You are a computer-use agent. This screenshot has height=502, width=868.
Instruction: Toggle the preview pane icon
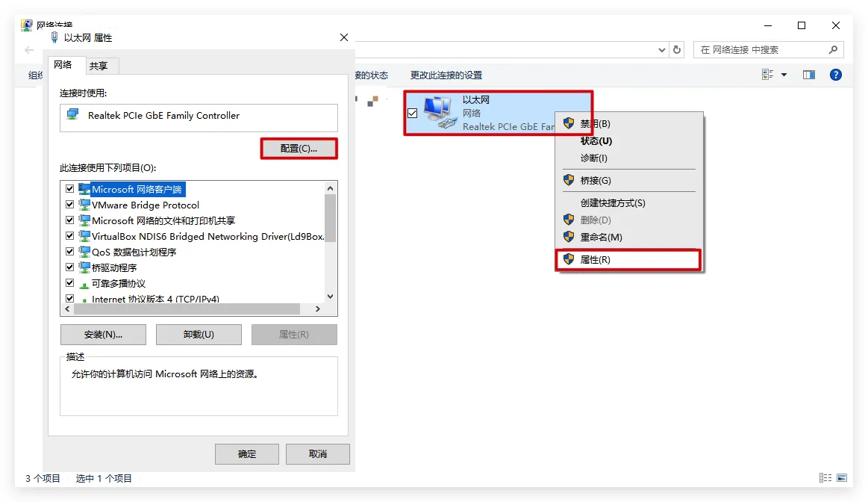pyautogui.click(x=809, y=75)
